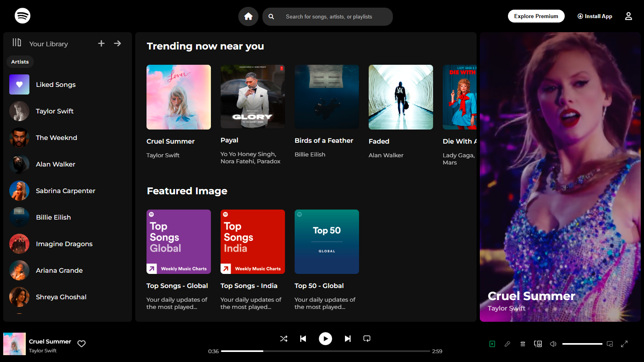Expand Your Library with the arrow

(118, 43)
